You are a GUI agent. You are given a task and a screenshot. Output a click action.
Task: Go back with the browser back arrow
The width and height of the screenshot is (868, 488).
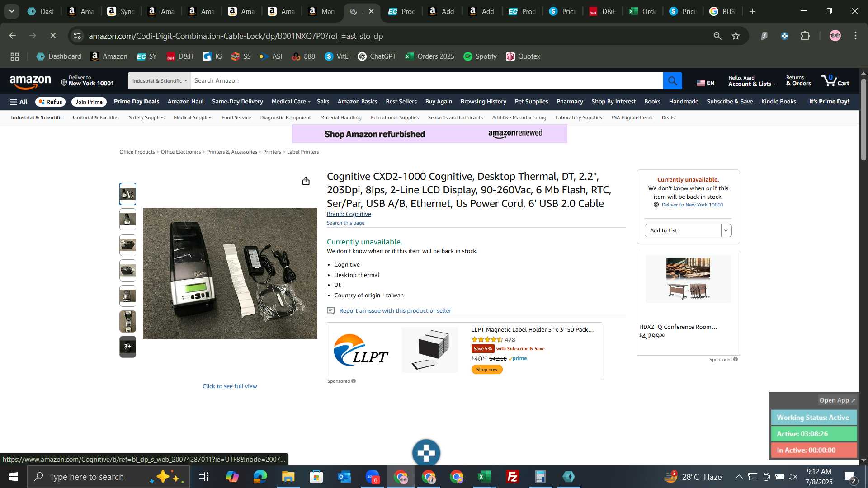coord(13,36)
